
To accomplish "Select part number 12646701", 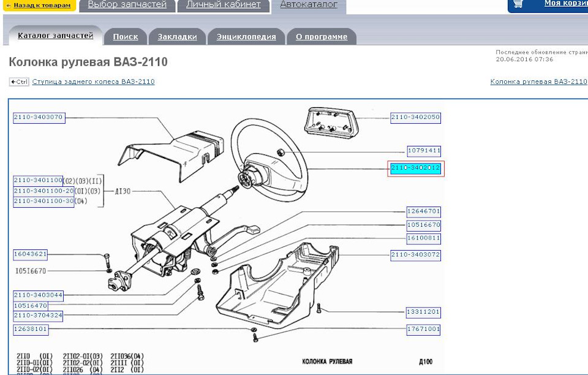I will 424,212.
